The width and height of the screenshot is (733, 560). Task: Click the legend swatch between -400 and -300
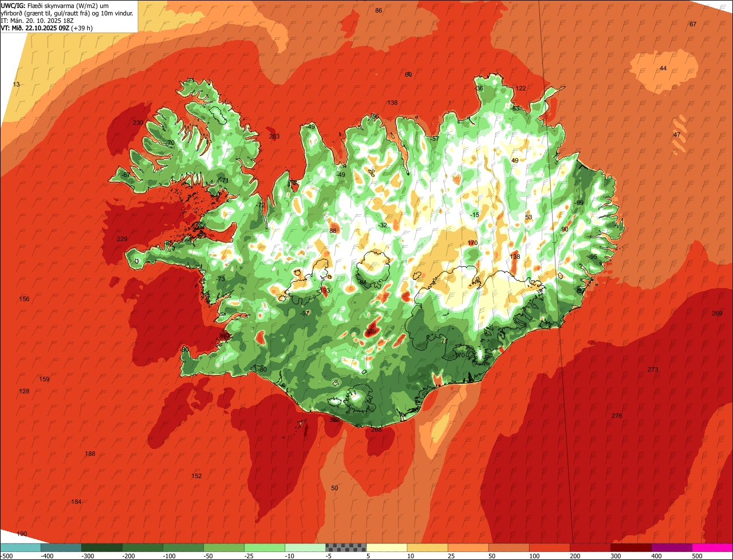61,547
